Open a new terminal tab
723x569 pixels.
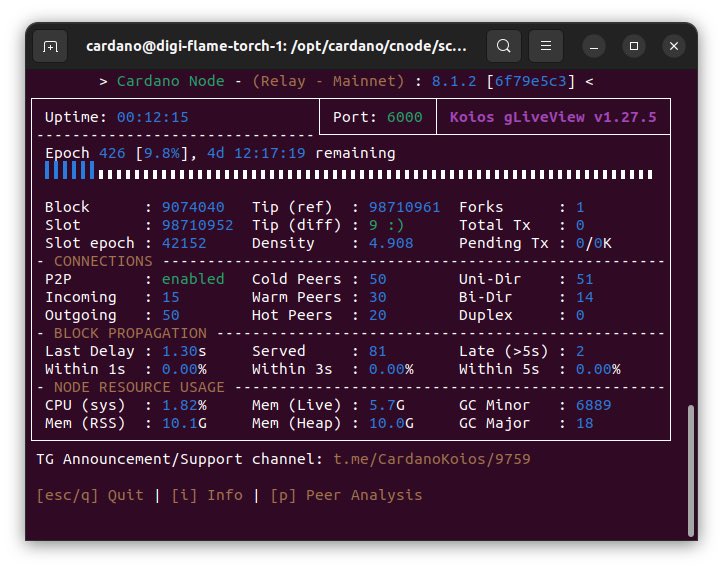50,46
